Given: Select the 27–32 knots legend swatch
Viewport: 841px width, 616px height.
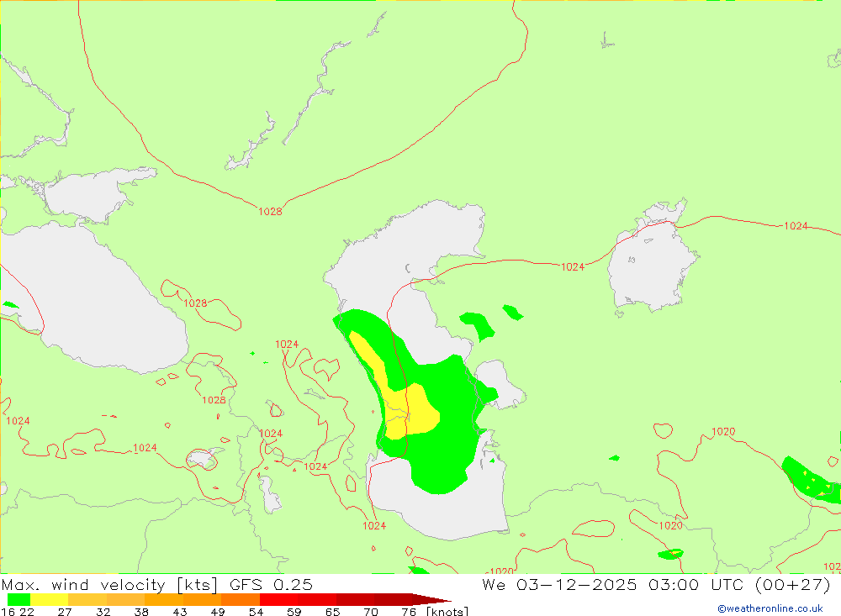Looking at the screenshot, I should 87,599.
